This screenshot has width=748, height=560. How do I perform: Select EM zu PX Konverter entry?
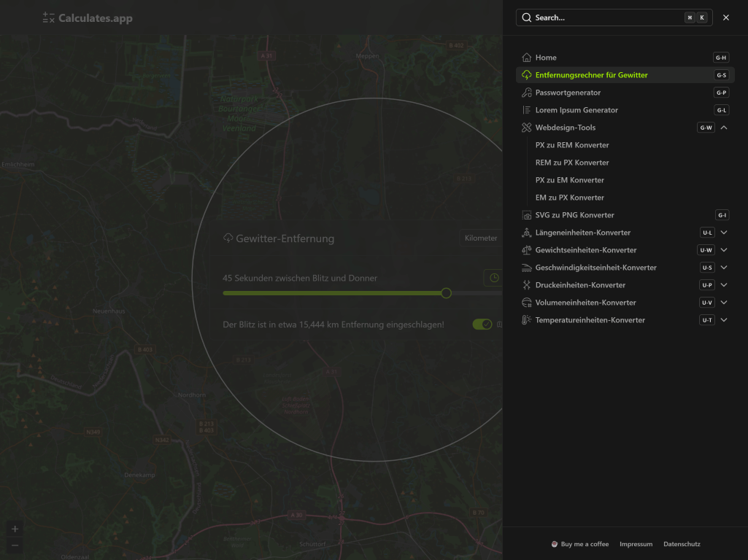(570, 198)
